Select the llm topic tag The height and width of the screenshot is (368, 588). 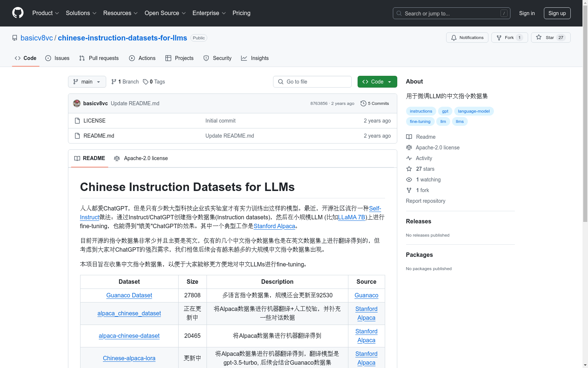(x=443, y=121)
